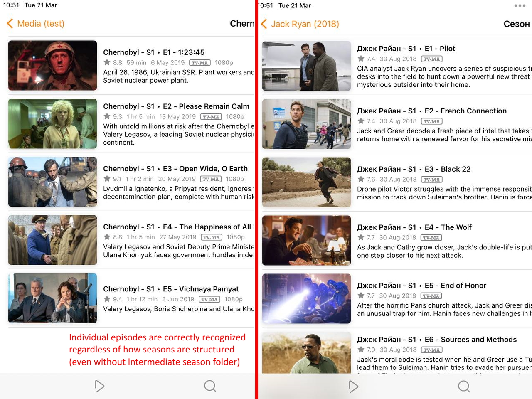Open thumbnail for Jack Ryan E5 End of Honor

click(307, 298)
